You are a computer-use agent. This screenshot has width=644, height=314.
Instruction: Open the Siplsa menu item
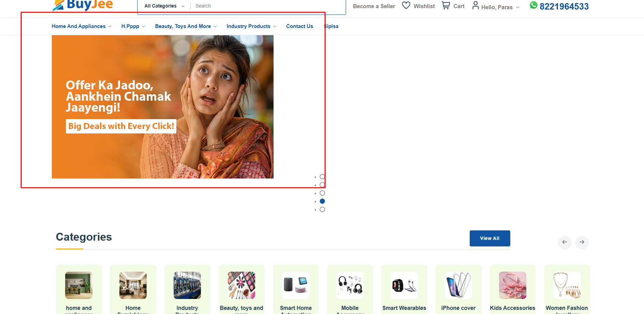(x=331, y=26)
